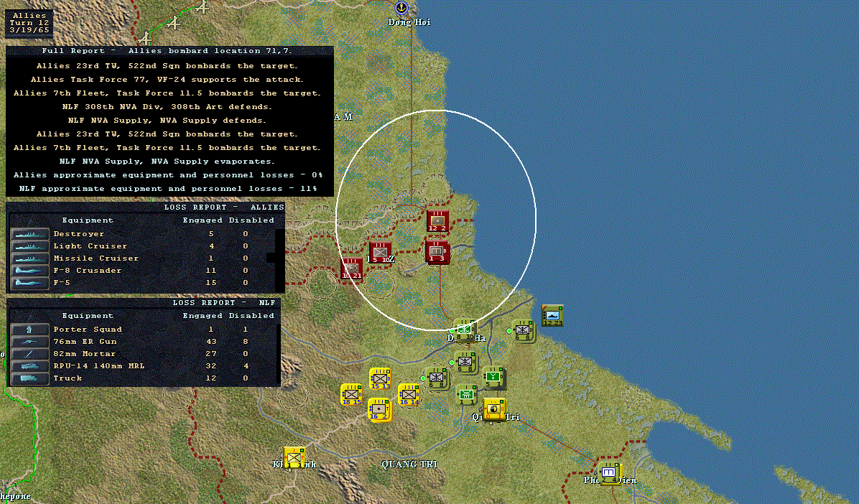Click the Truck equipment icon
859x504 pixels.
click(x=29, y=378)
